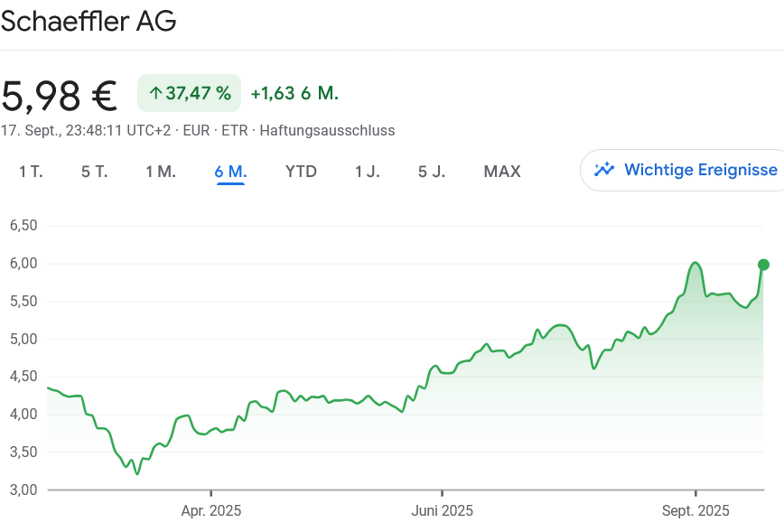Screen dimensions: 784x532
Task: Open the 5 J. chart range
Action: tap(432, 172)
